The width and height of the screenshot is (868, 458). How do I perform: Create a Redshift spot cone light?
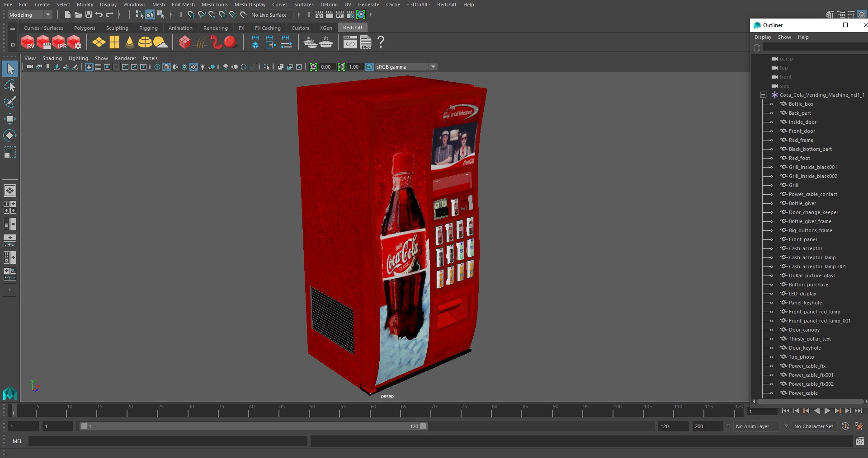coord(130,42)
